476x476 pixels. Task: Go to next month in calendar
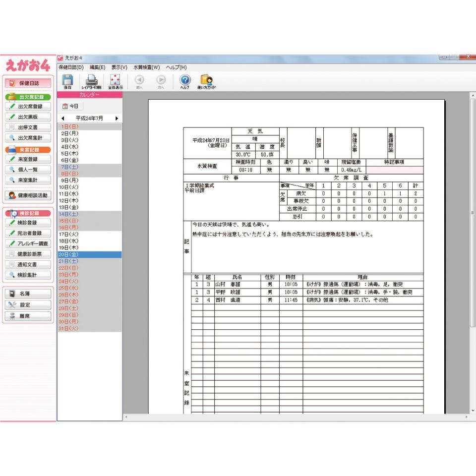[x=117, y=119]
